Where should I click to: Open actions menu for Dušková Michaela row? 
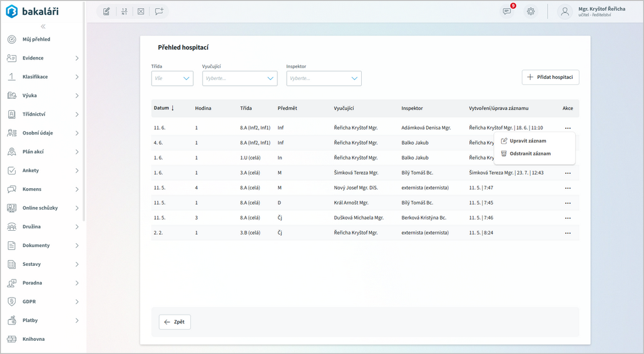tap(568, 218)
